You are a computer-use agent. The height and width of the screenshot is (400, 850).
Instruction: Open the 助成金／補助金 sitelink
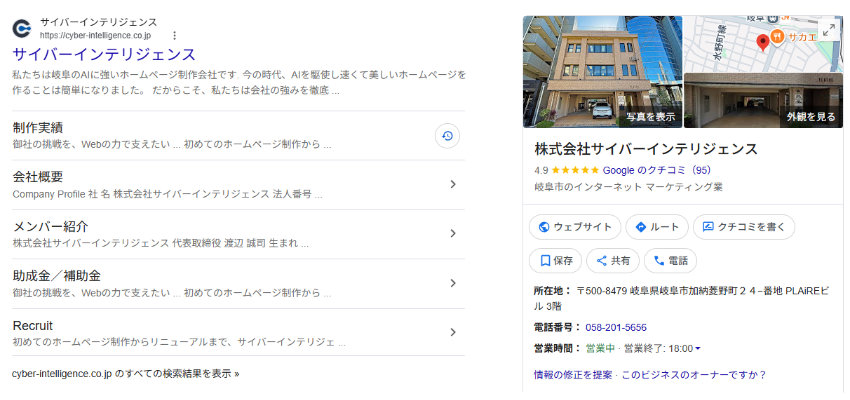click(56, 276)
